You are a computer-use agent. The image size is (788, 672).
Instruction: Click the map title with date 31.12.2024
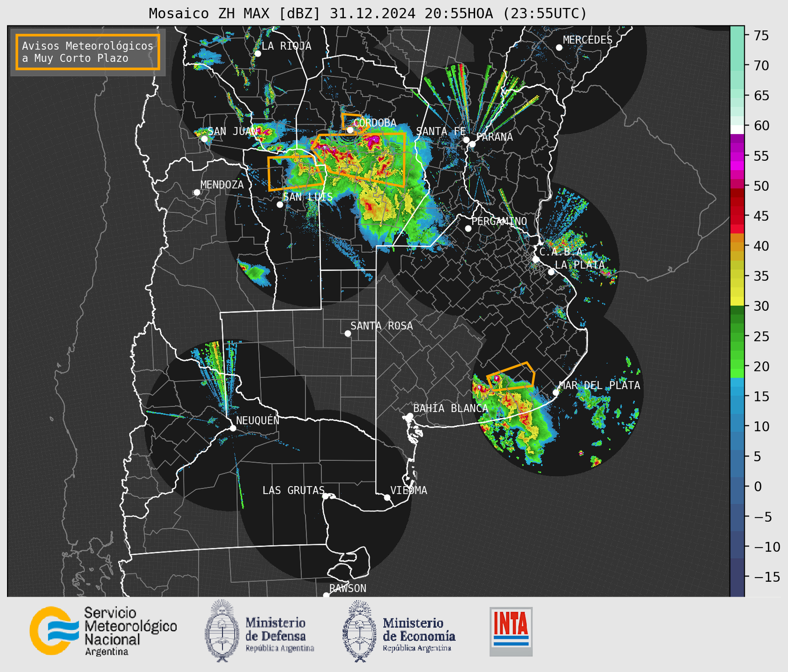pos(368,14)
